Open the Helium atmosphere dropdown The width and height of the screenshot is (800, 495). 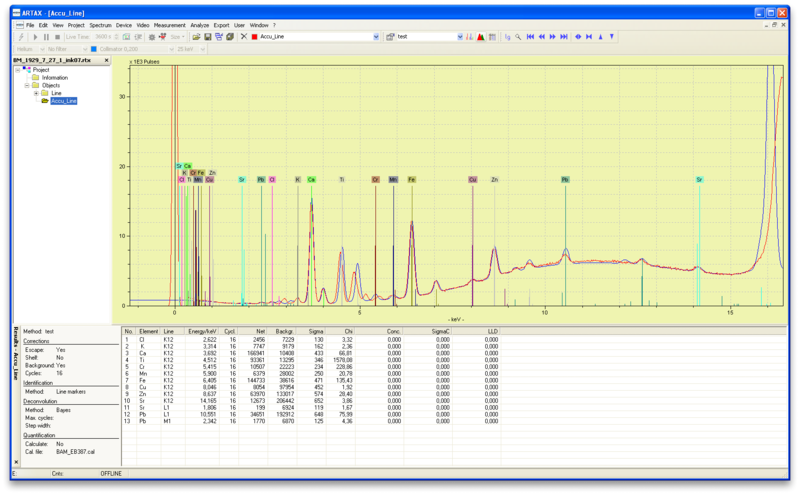(x=42, y=49)
